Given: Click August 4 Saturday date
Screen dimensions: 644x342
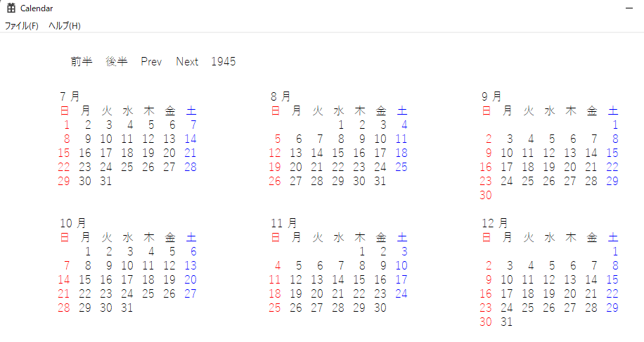Looking at the screenshot, I should pos(404,125).
